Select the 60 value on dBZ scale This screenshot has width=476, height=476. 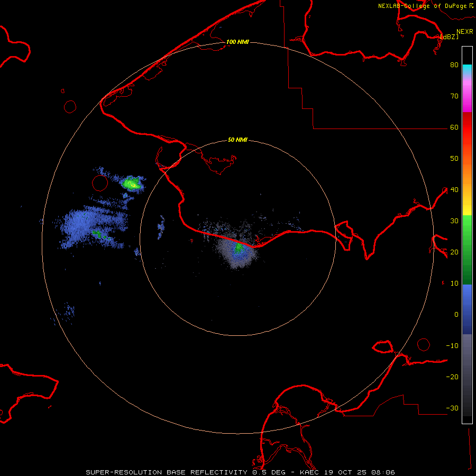(x=454, y=127)
